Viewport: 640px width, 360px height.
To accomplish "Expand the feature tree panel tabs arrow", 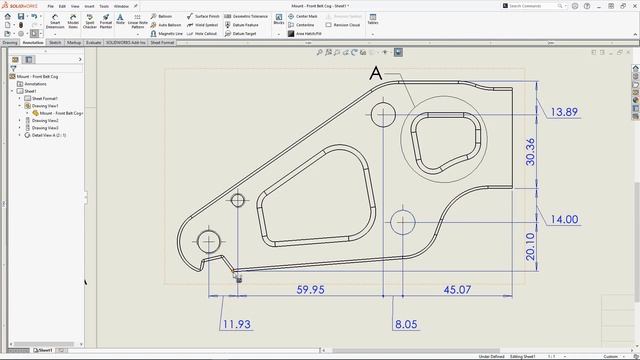I will (80, 60).
